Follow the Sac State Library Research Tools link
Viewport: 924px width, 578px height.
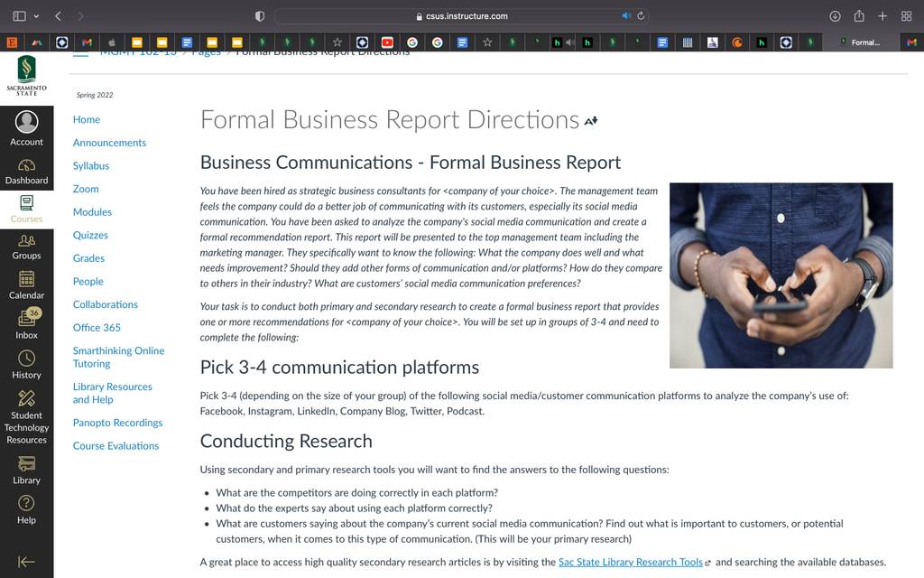[x=631, y=562]
